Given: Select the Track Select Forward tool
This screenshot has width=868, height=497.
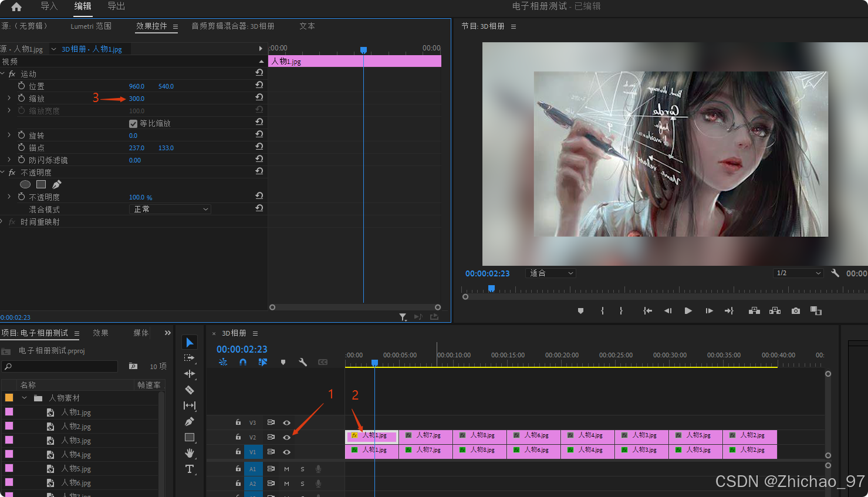Looking at the screenshot, I should click(x=190, y=358).
